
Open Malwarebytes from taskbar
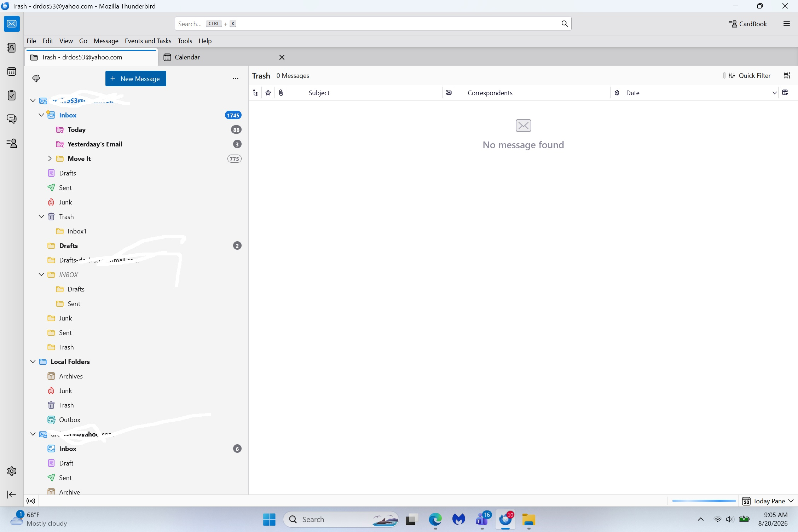pos(459,519)
